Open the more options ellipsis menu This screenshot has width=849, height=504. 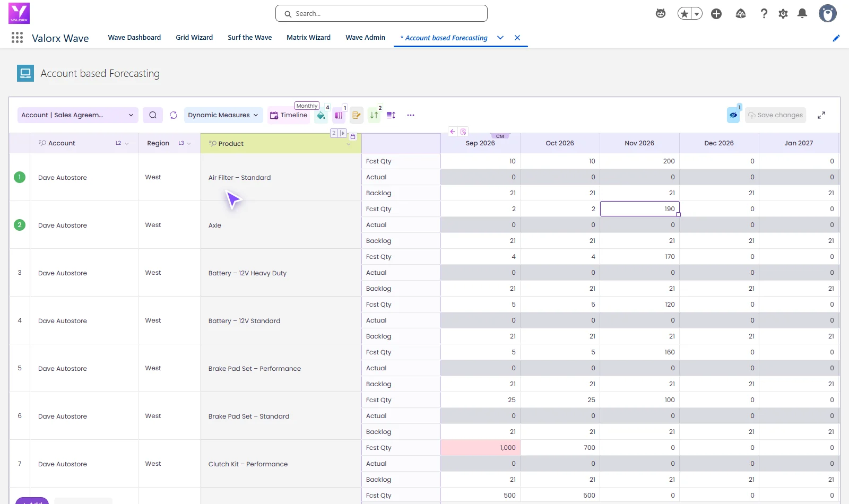pyautogui.click(x=411, y=115)
